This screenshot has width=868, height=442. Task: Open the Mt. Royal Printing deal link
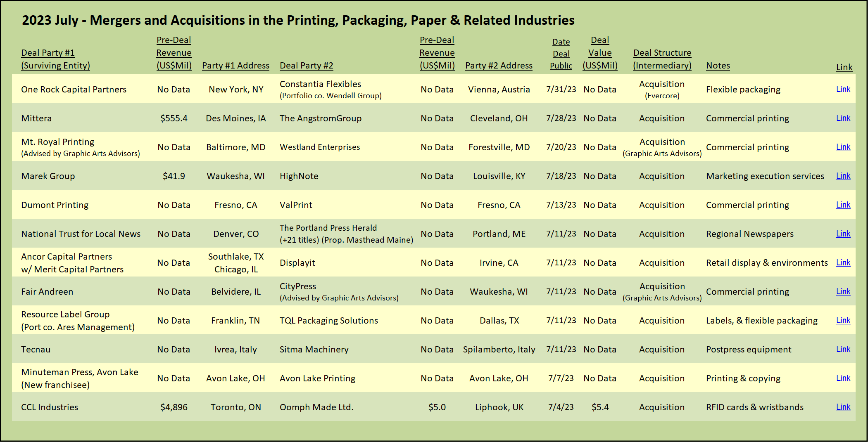point(843,147)
